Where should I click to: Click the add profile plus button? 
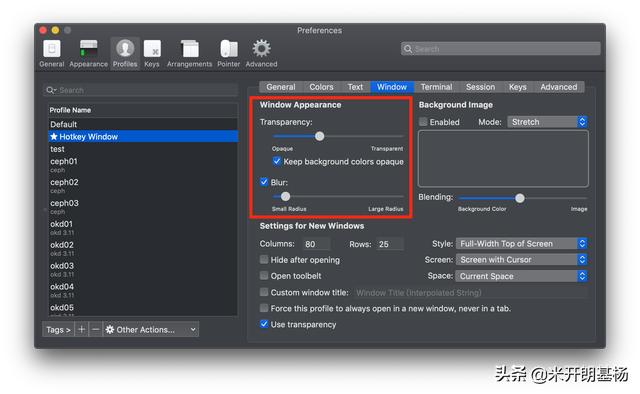pyautogui.click(x=81, y=329)
